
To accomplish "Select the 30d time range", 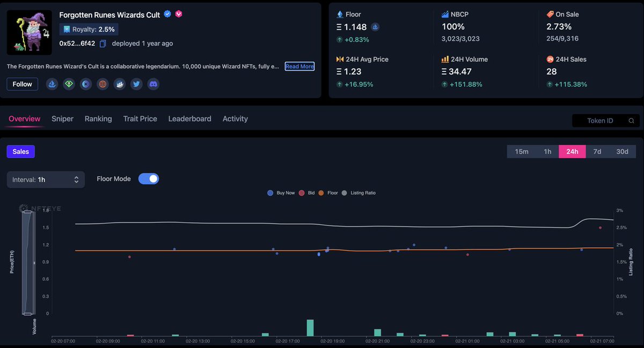I will [x=622, y=152].
